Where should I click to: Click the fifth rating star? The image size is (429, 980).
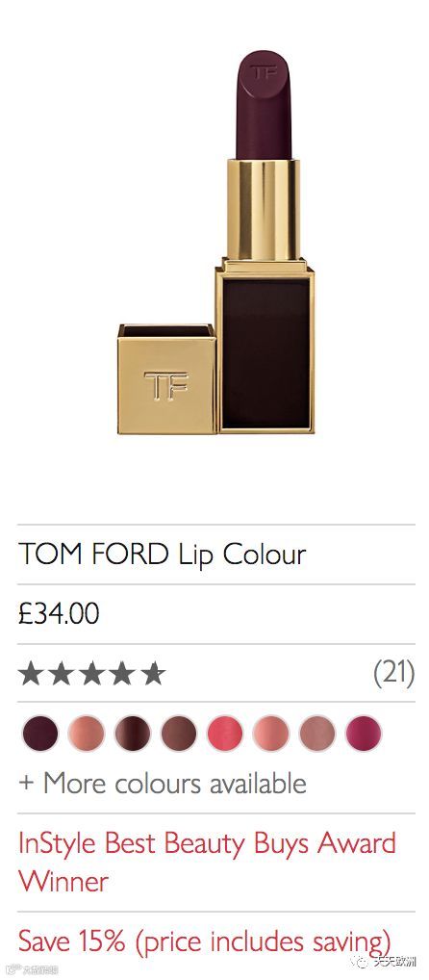[153, 674]
